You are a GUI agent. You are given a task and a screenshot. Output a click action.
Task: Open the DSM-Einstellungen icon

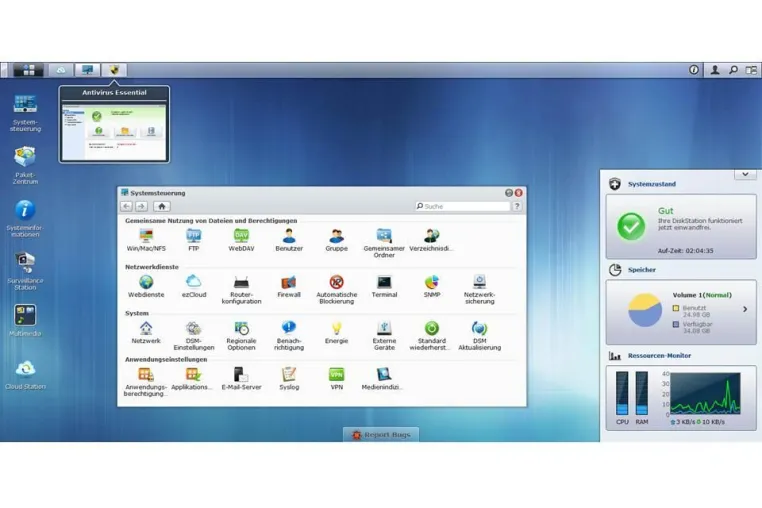tap(193, 336)
